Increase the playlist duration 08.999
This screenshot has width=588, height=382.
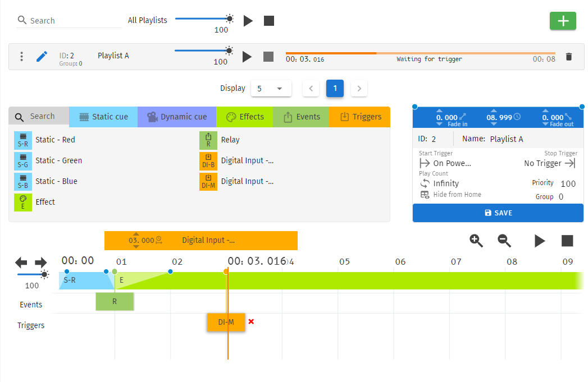point(494,111)
